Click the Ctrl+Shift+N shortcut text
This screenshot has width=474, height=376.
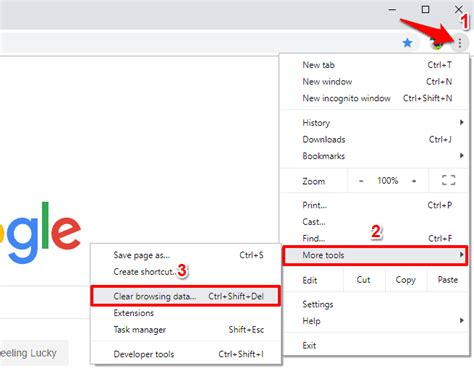click(x=428, y=98)
